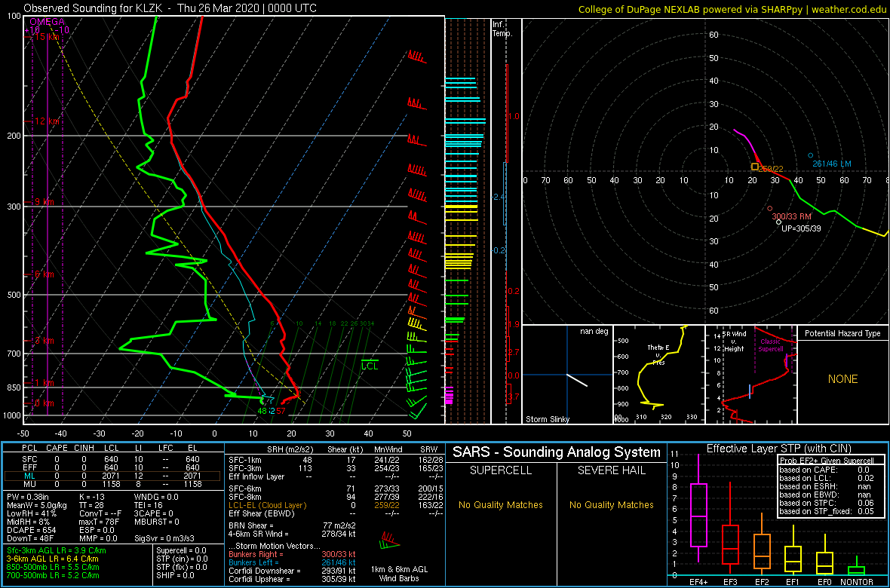Click the 6 km height marker
Screen dimensions: 890x588
(x=44, y=274)
